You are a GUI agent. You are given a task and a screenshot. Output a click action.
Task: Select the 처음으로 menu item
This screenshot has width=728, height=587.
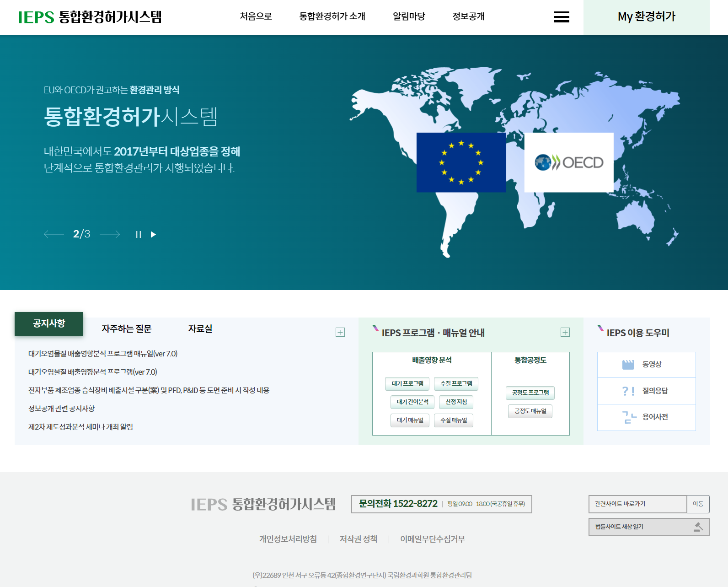pyautogui.click(x=256, y=16)
